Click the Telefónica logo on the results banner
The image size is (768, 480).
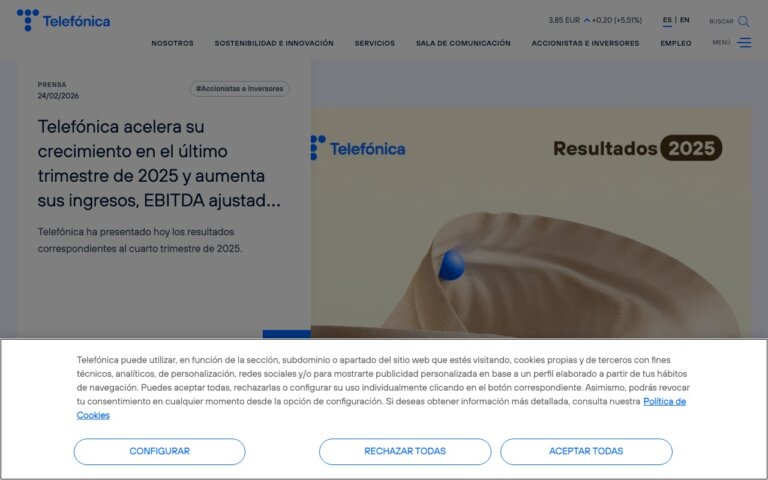click(358, 148)
